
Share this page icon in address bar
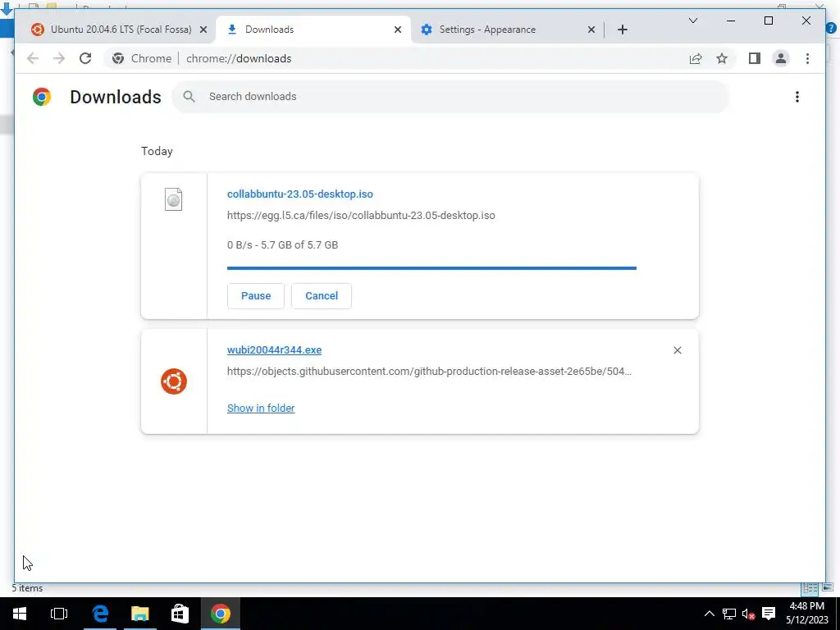(696, 58)
